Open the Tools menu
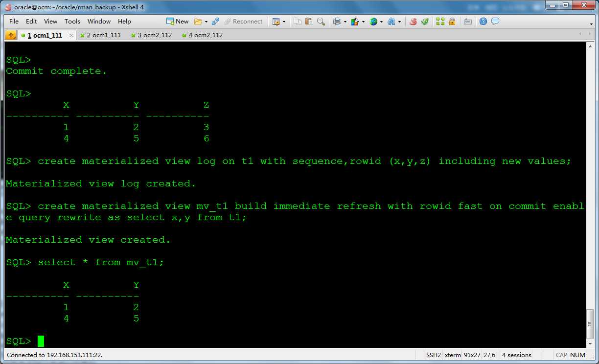599x364 pixels. click(x=72, y=22)
